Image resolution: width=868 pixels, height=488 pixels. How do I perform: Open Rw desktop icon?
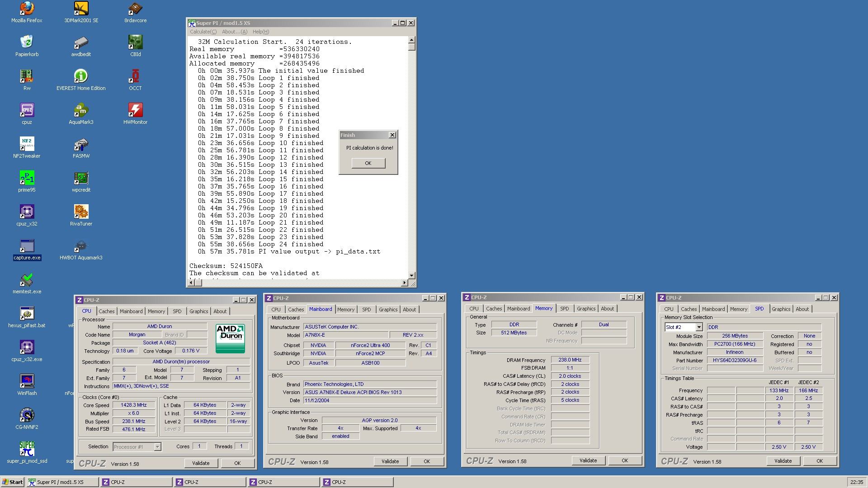tap(27, 80)
